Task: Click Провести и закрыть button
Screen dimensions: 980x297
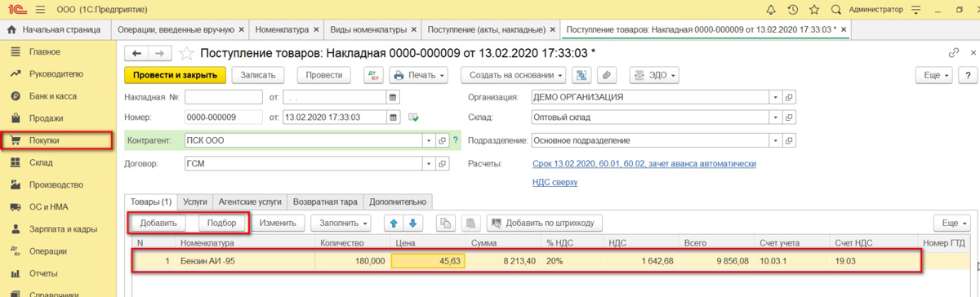Action: (176, 75)
